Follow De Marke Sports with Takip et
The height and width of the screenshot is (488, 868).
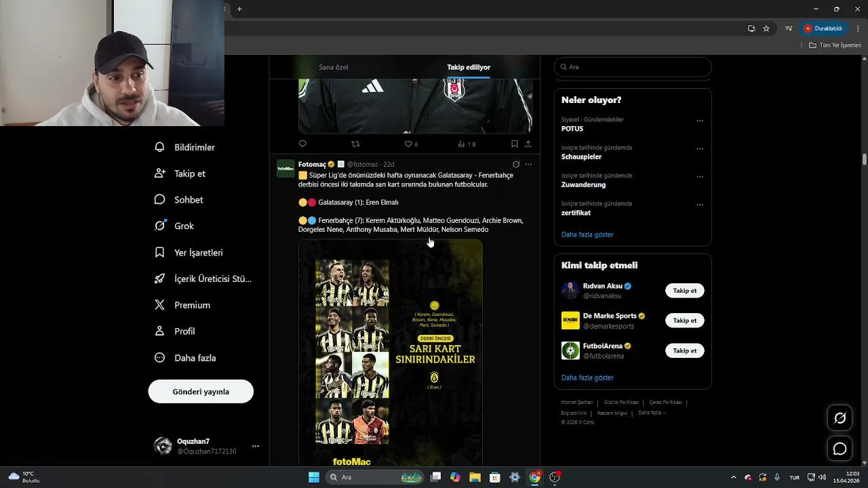tap(685, 321)
